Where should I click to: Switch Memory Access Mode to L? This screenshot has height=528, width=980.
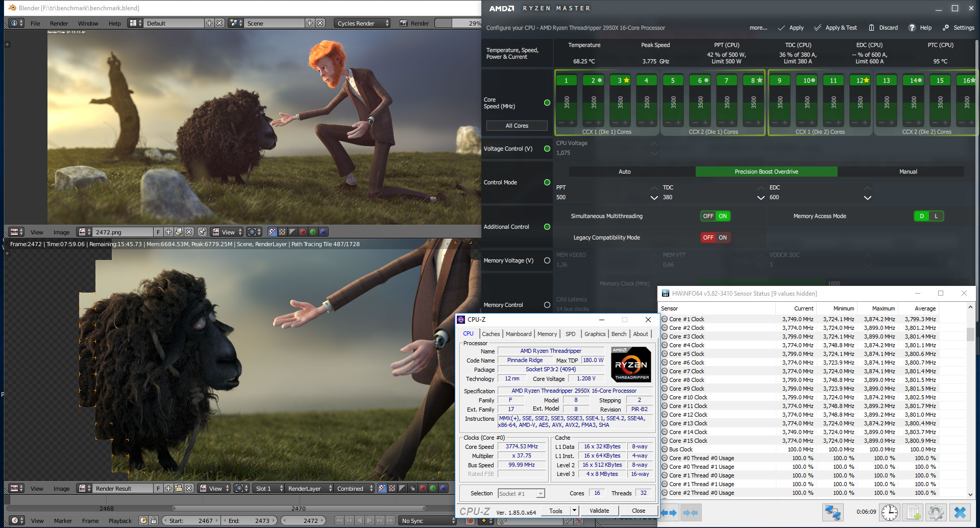point(936,216)
